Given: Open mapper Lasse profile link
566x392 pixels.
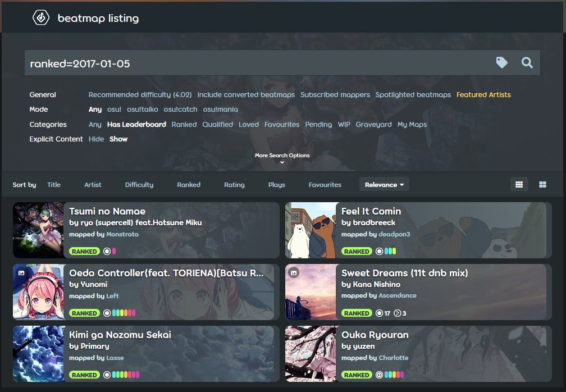Looking at the screenshot, I should (115, 358).
